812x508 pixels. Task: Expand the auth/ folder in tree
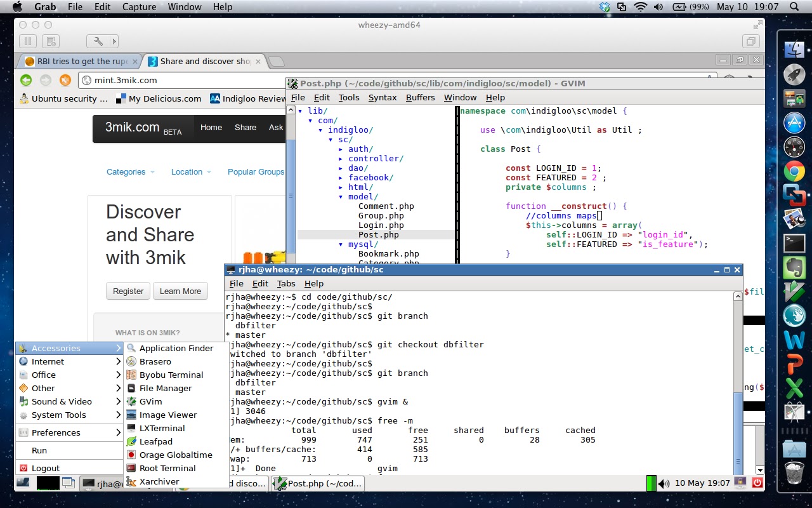[341, 149]
